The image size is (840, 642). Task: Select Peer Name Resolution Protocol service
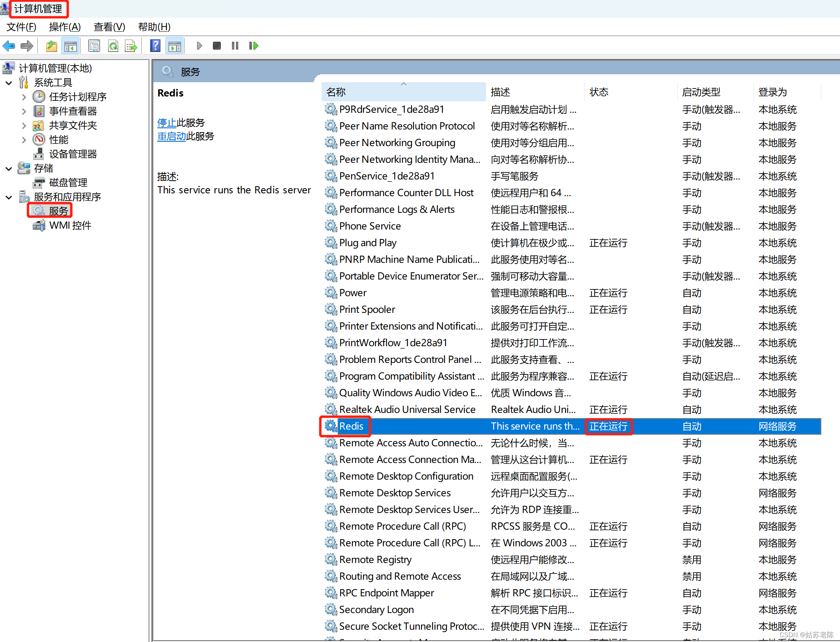coord(571,126)
